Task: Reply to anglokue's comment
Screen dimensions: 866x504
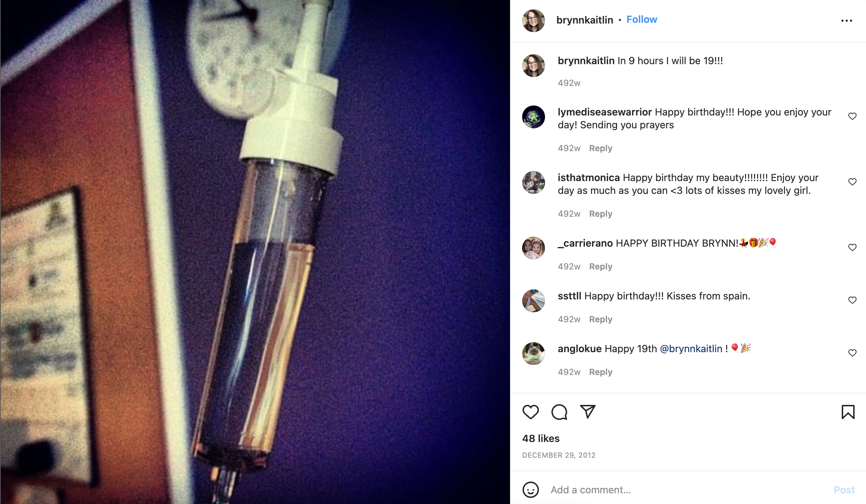Action: coord(601,372)
